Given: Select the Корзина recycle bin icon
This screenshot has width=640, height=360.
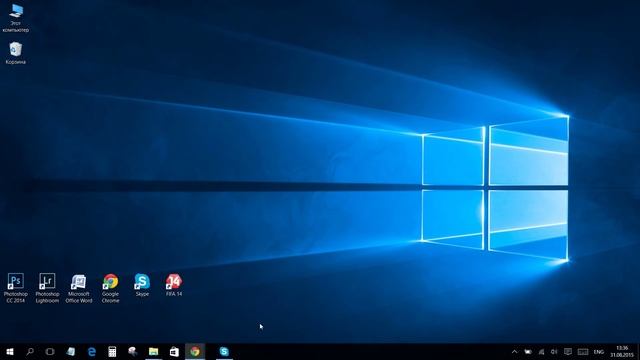Looking at the screenshot, I should [16, 53].
